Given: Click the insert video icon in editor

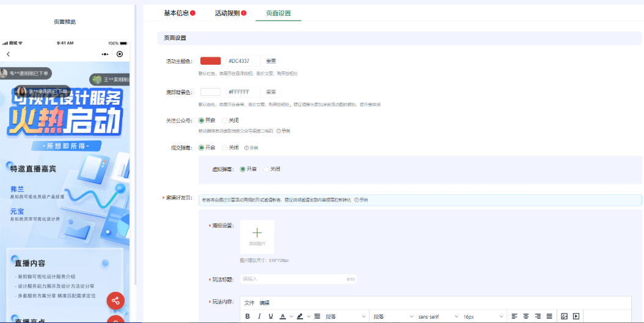Looking at the screenshot, I should 576,316.
